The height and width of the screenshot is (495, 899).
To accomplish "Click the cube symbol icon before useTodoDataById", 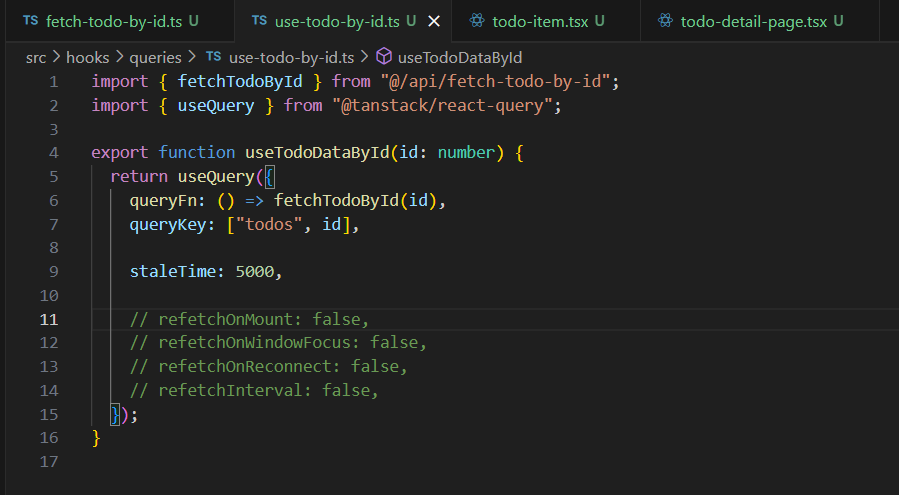I will [385, 57].
